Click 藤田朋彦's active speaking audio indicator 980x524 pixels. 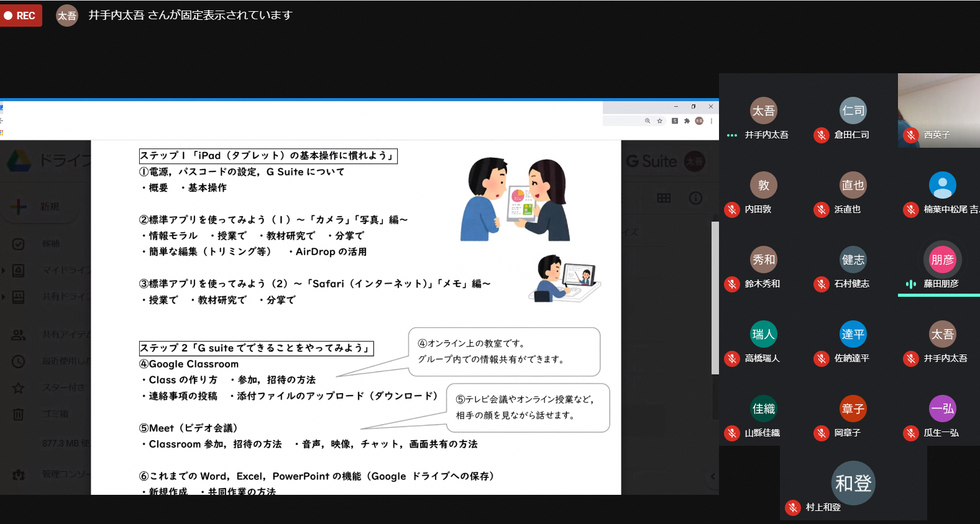point(911,284)
